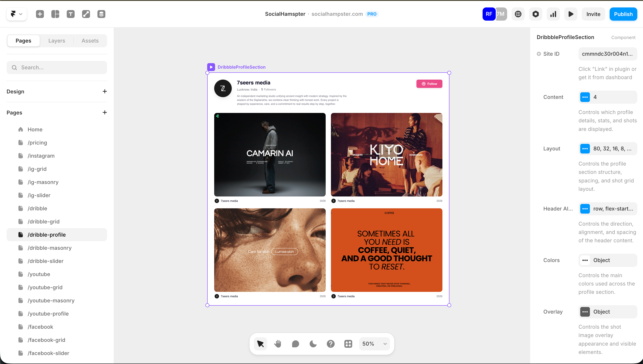Select the /dribble page
Viewport: 643px width, 364px height.
[57, 209]
